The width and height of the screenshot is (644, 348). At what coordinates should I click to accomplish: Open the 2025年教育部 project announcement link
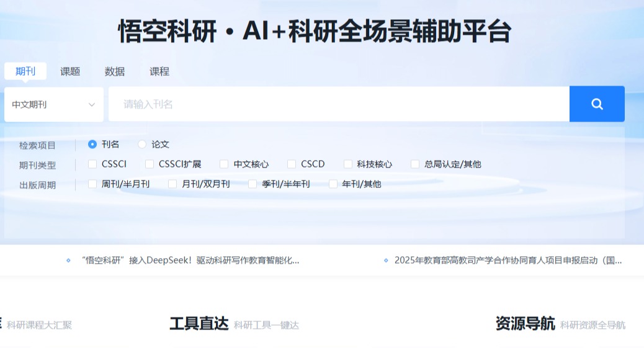click(508, 261)
